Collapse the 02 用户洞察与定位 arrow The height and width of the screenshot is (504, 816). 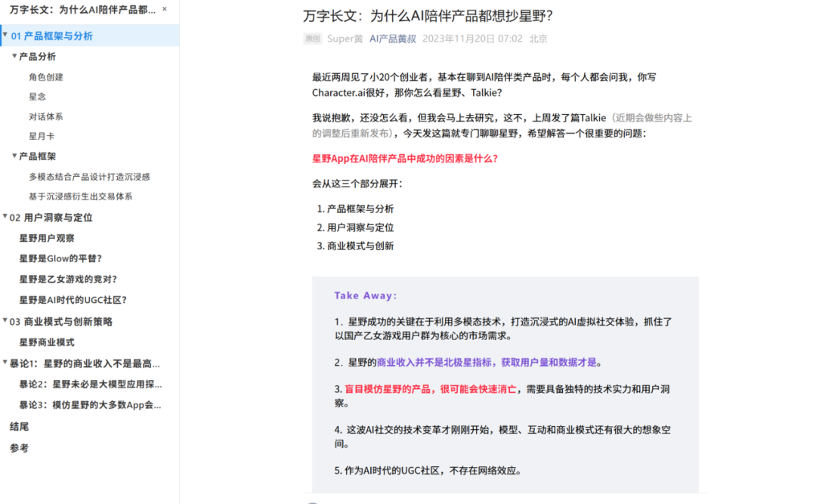(x=5, y=218)
